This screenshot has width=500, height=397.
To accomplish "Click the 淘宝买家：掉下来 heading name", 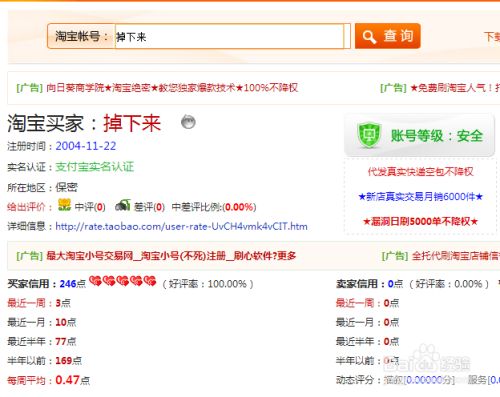I will click(132, 123).
